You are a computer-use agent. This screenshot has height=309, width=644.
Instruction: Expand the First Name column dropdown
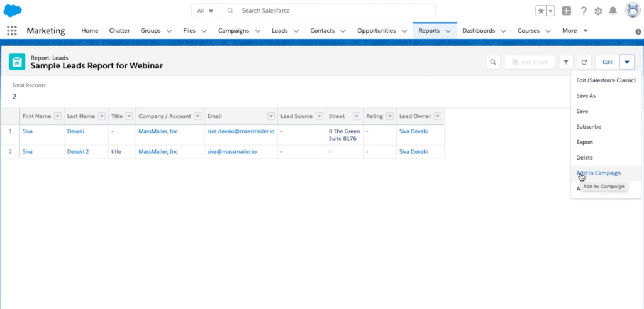click(x=58, y=116)
